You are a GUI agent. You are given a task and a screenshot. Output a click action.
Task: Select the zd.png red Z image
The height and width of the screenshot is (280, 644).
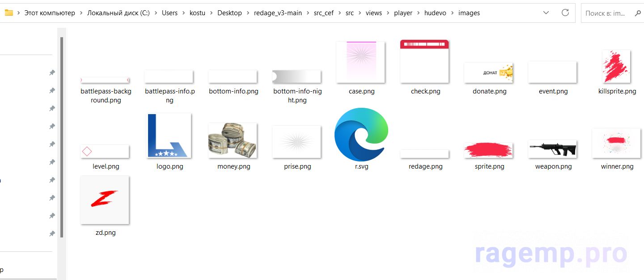point(105,200)
